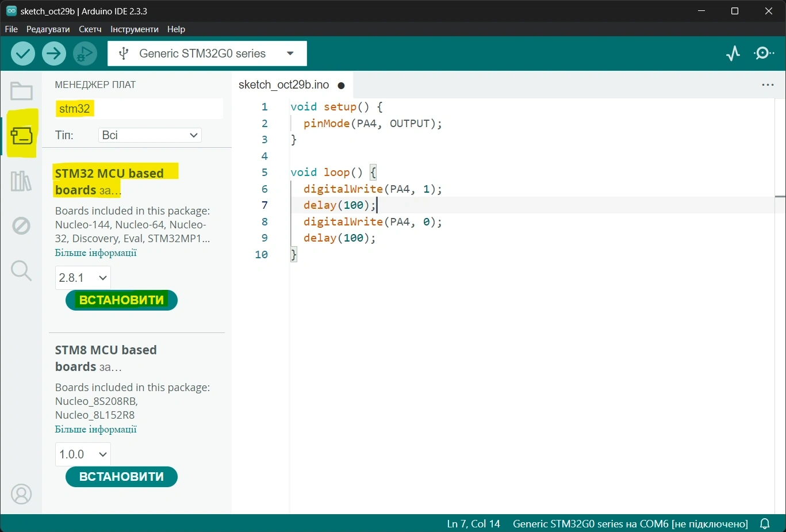Click the board and COM6 port status text
The image size is (786, 532).
click(630, 523)
